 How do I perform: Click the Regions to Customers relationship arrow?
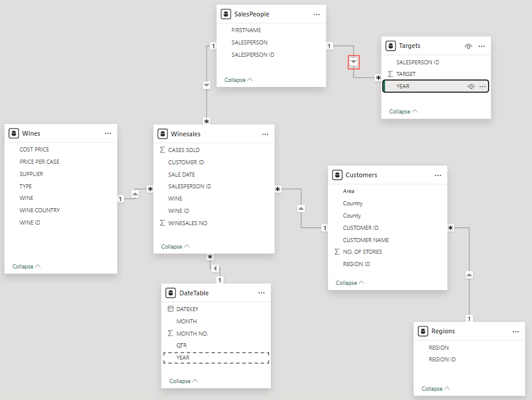[x=469, y=274]
